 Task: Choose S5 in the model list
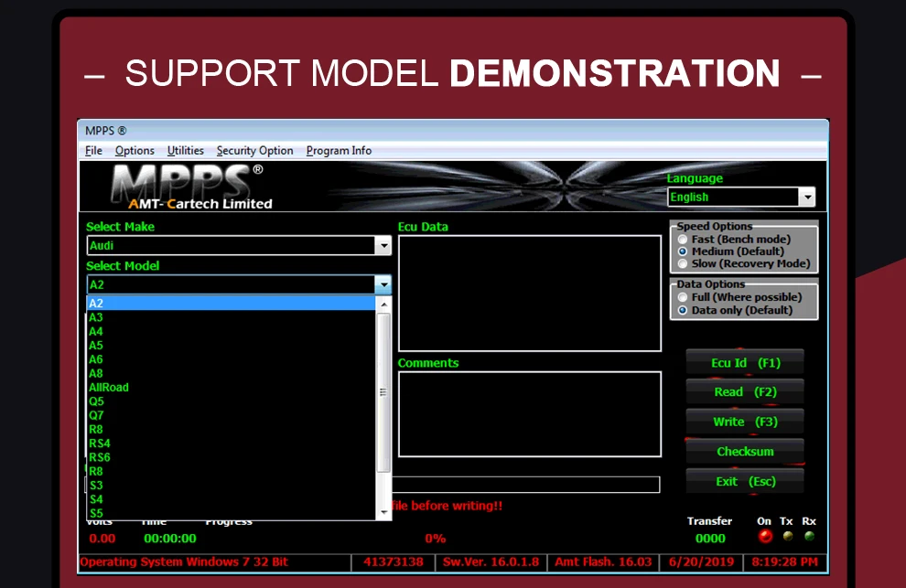[232, 513]
